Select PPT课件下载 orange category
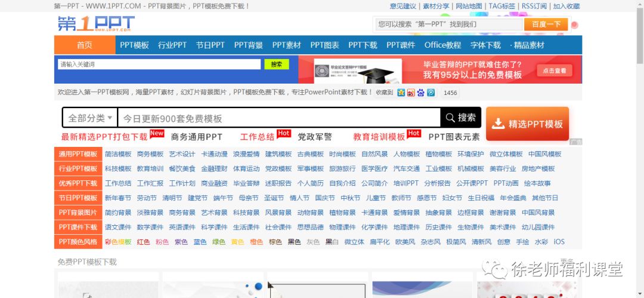 coord(78,227)
